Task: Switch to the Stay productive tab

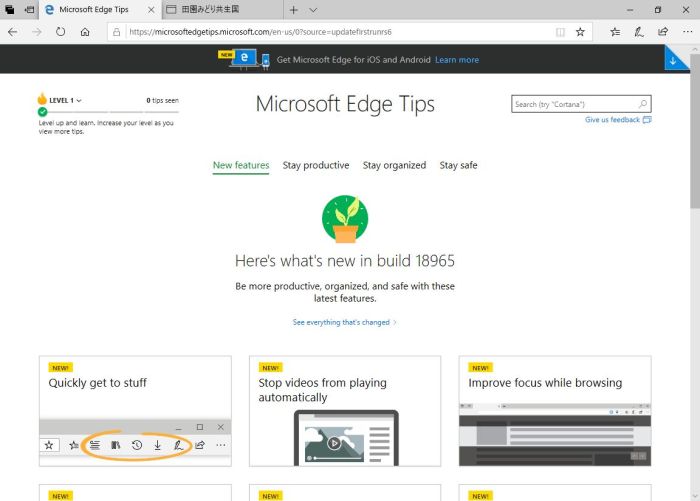Action: click(x=316, y=165)
